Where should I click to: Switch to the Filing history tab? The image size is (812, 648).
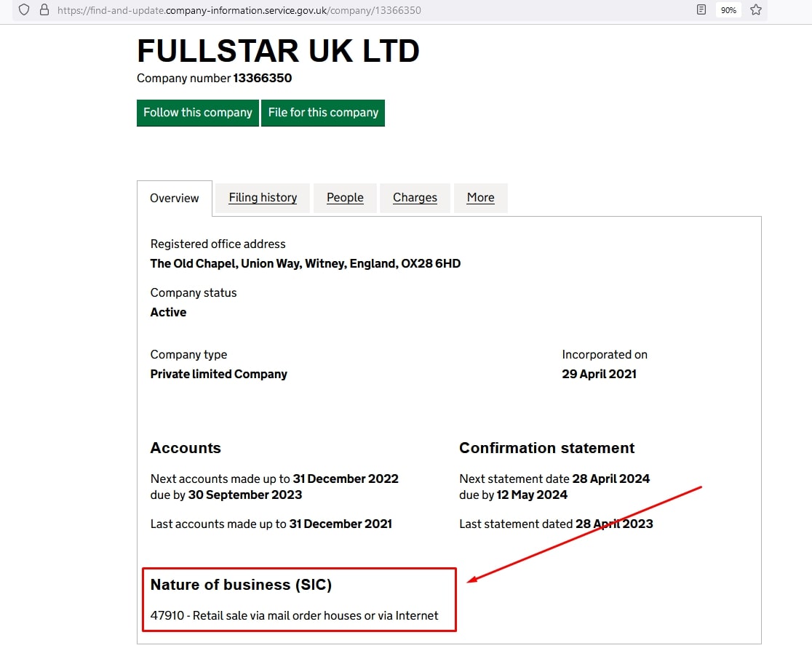click(263, 198)
